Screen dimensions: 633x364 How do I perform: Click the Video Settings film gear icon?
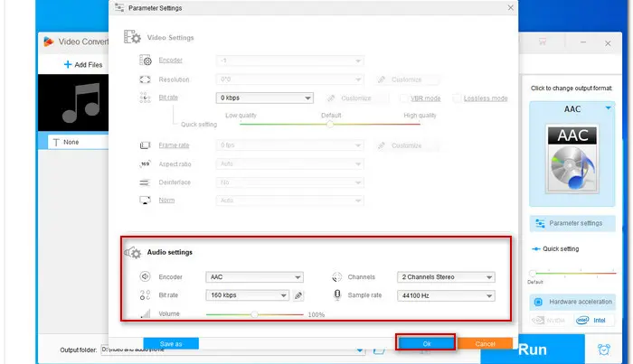[x=132, y=37]
